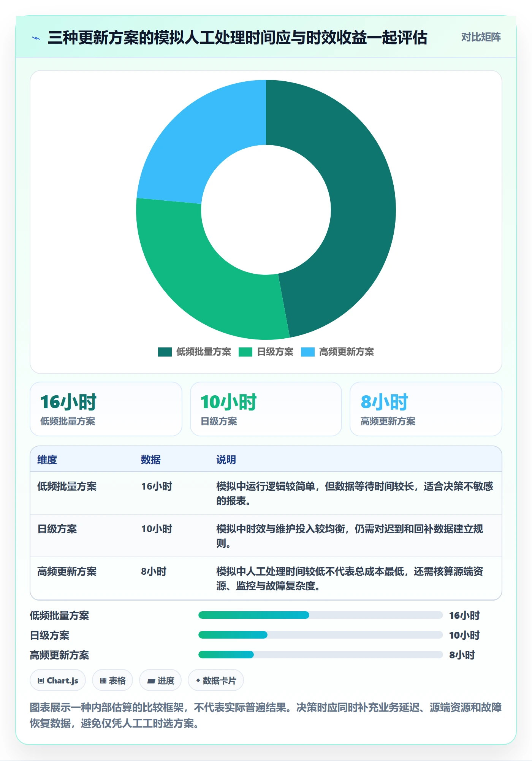Click description starting 模拟中运行逻辑较简单
Screen dimensions: 532x761
pos(355,493)
